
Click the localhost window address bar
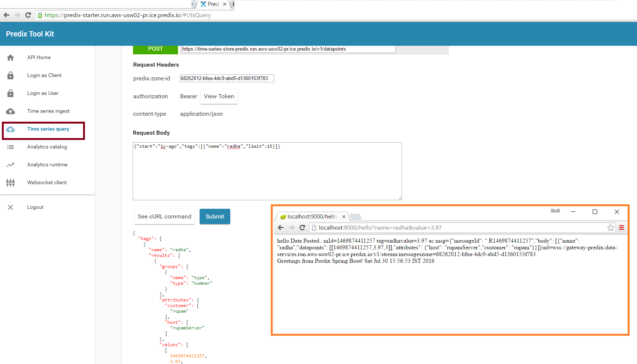462,228
